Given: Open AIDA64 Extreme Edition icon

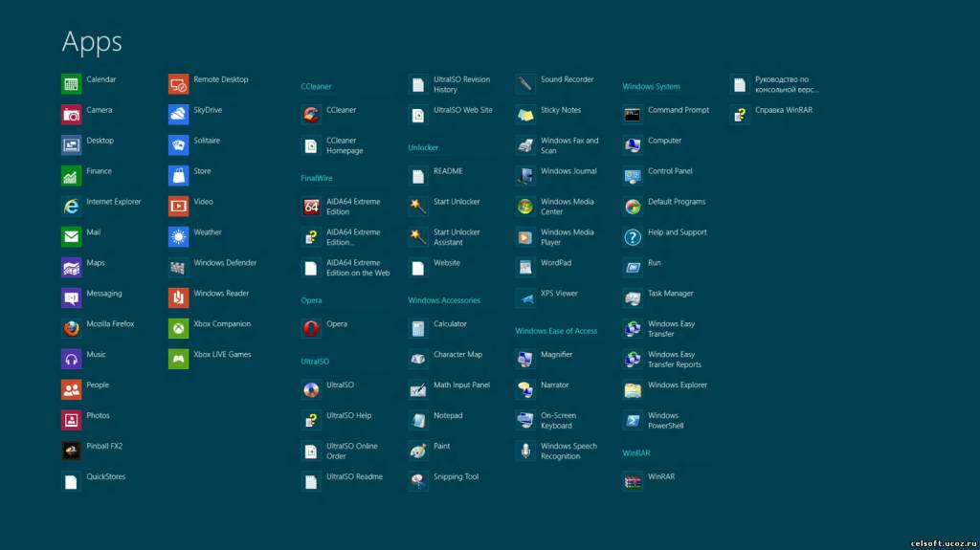Looking at the screenshot, I should coord(311,207).
